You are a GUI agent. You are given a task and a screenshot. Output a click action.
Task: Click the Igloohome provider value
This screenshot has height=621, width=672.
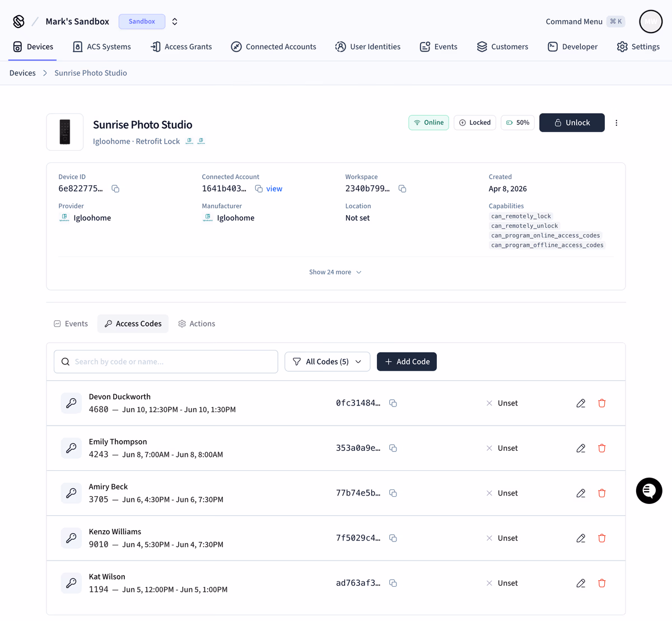[85, 218]
